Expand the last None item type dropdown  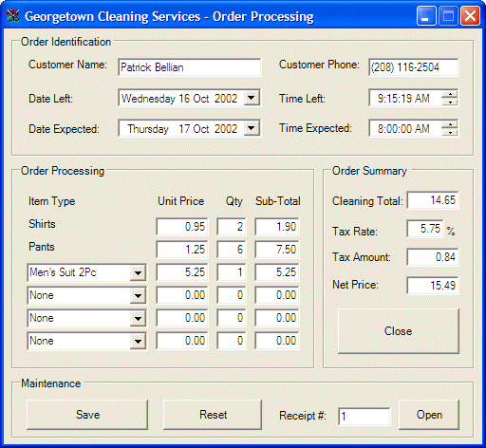point(138,341)
